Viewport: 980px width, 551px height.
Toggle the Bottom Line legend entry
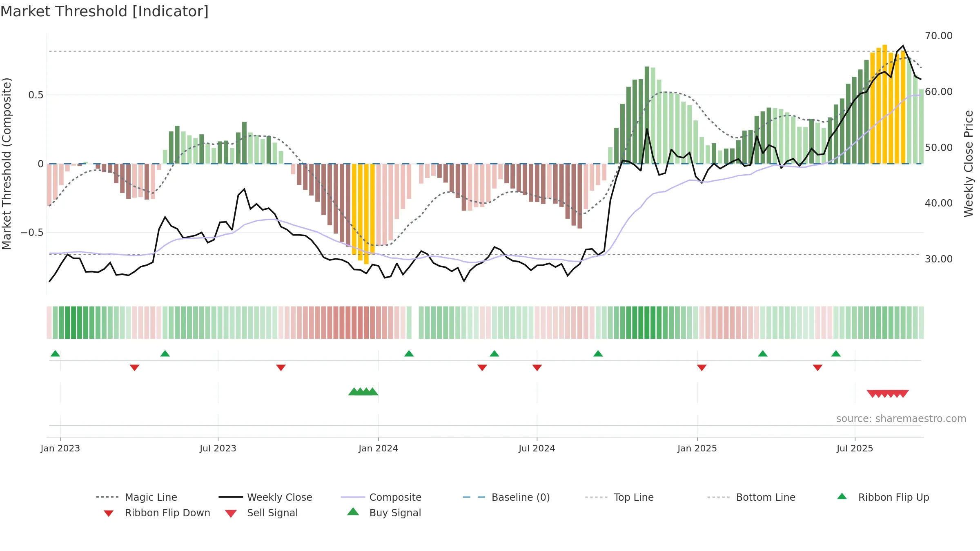pyautogui.click(x=751, y=497)
